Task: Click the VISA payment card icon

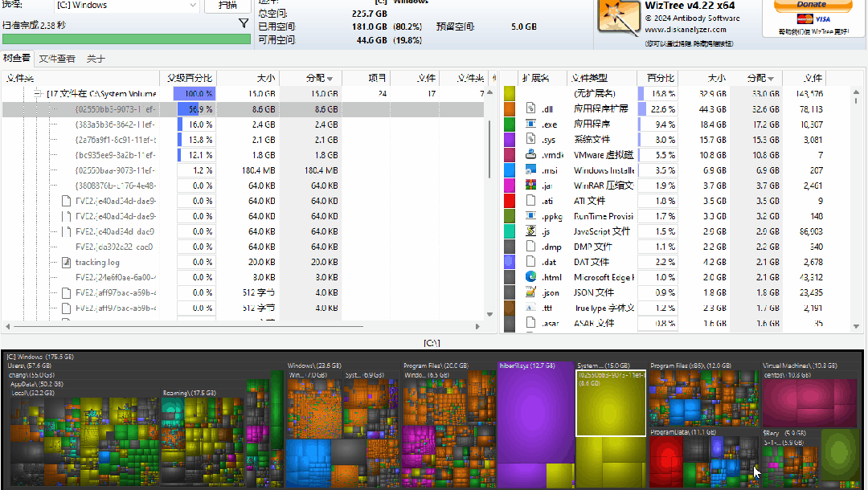Action: coord(823,19)
